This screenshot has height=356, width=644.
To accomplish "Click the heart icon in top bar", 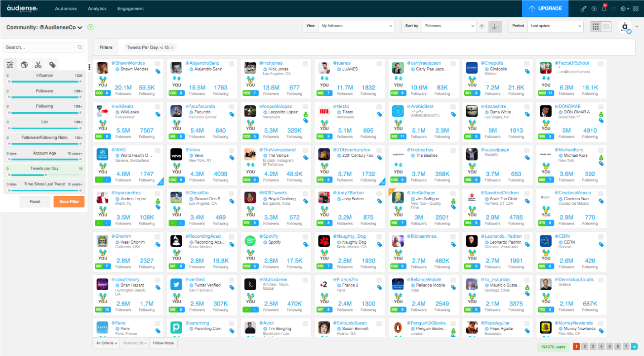I will coord(613,8).
